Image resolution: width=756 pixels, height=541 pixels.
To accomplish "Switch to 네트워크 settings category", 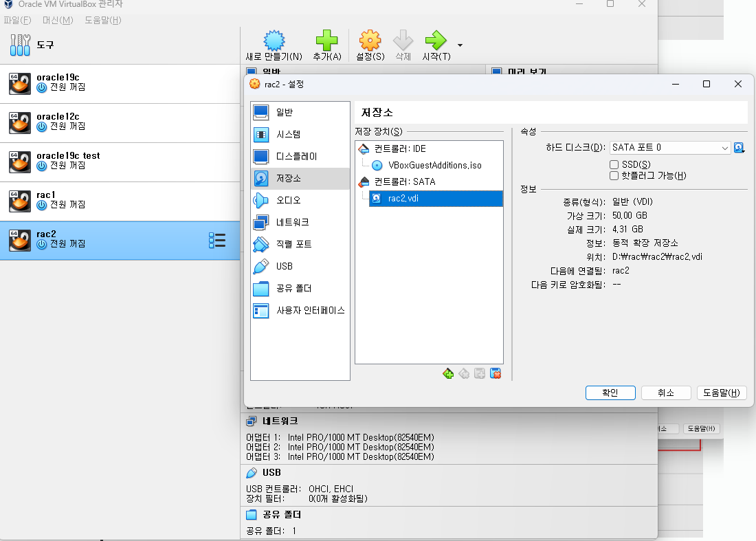I will coord(300,222).
